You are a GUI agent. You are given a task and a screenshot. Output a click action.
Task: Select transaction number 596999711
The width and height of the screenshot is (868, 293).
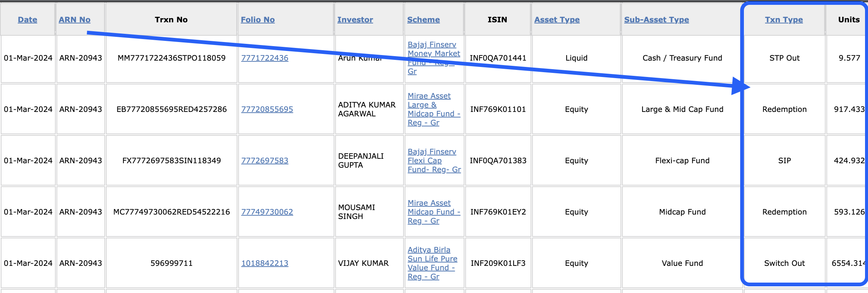pos(172,263)
